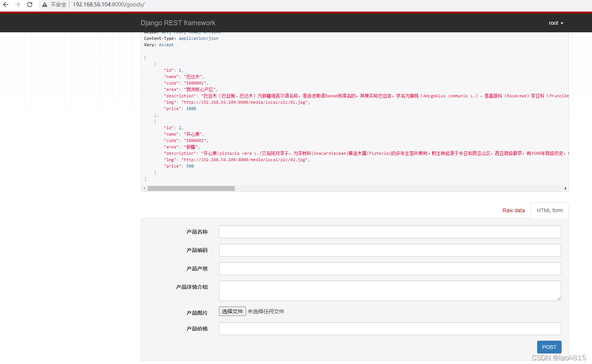Select the address bar URL 192.168.56.104:8000/goods/

click(109, 5)
